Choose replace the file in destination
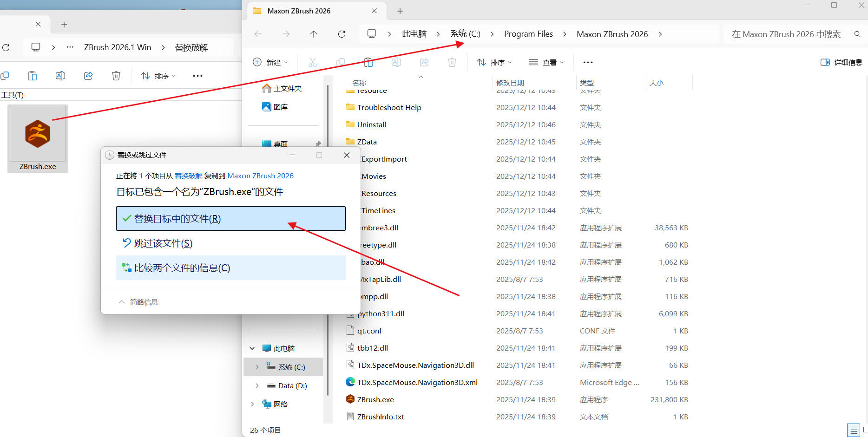This screenshot has width=868, height=437. pos(230,219)
